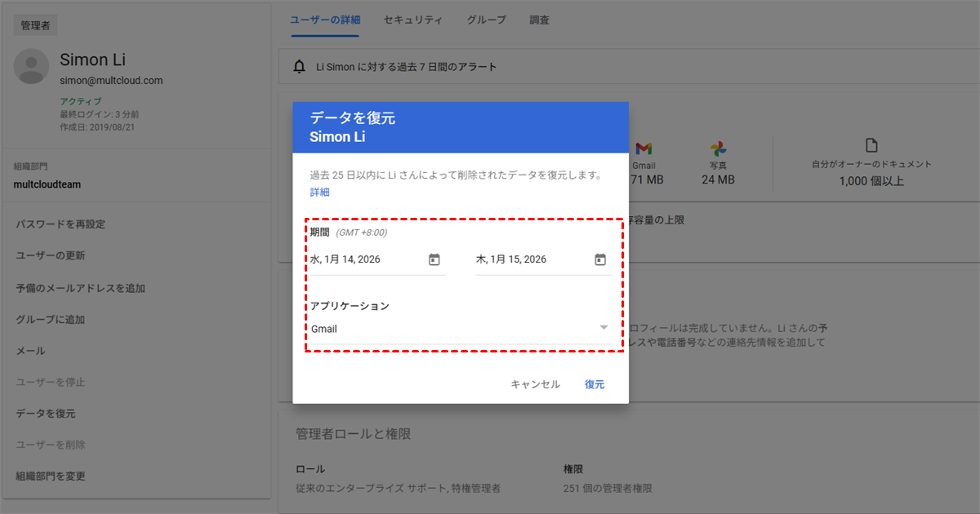Image resolution: width=980 pixels, height=514 pixels.
Task: Open the 詳細 link in dialog
Action: tap(319, 193)
